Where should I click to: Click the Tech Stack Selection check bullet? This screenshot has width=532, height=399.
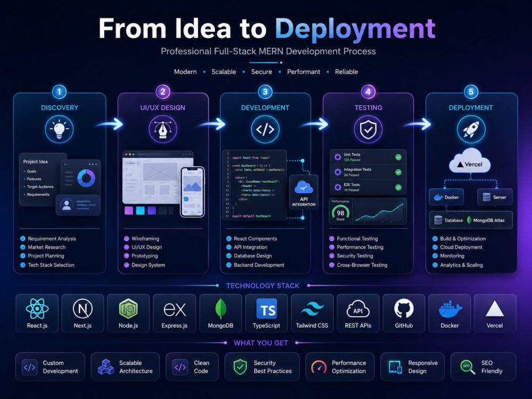pyautogui.click(x=23, y=265)
